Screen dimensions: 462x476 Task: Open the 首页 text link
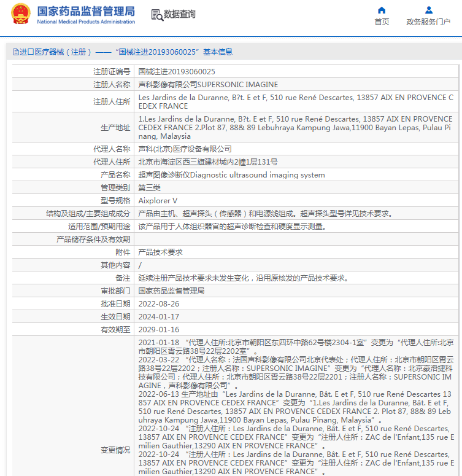(x=382, y=22)
